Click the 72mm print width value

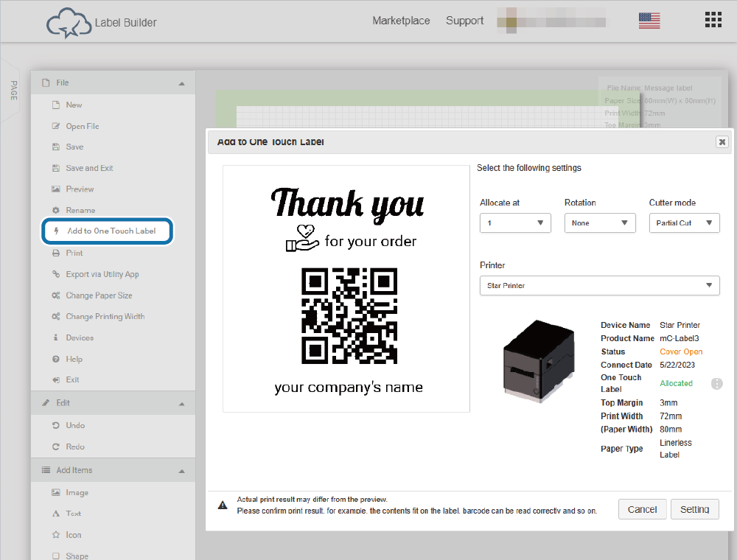[x=671, y=416]
